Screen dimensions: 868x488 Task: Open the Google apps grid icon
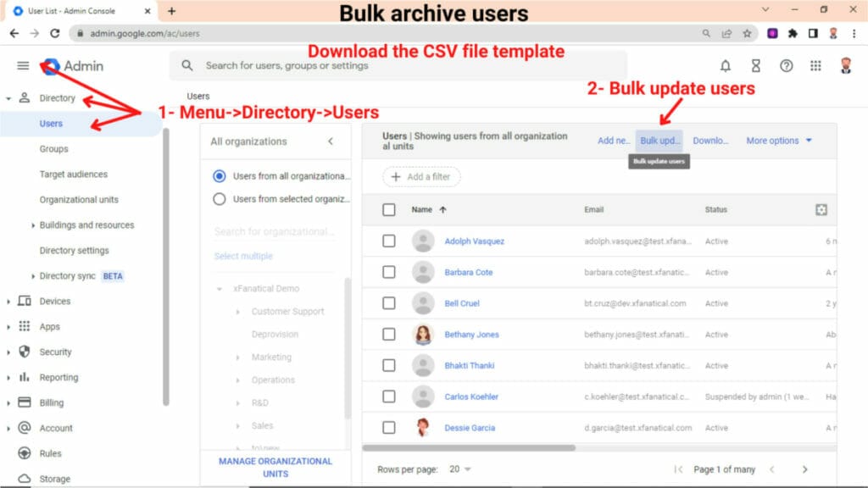814,64
